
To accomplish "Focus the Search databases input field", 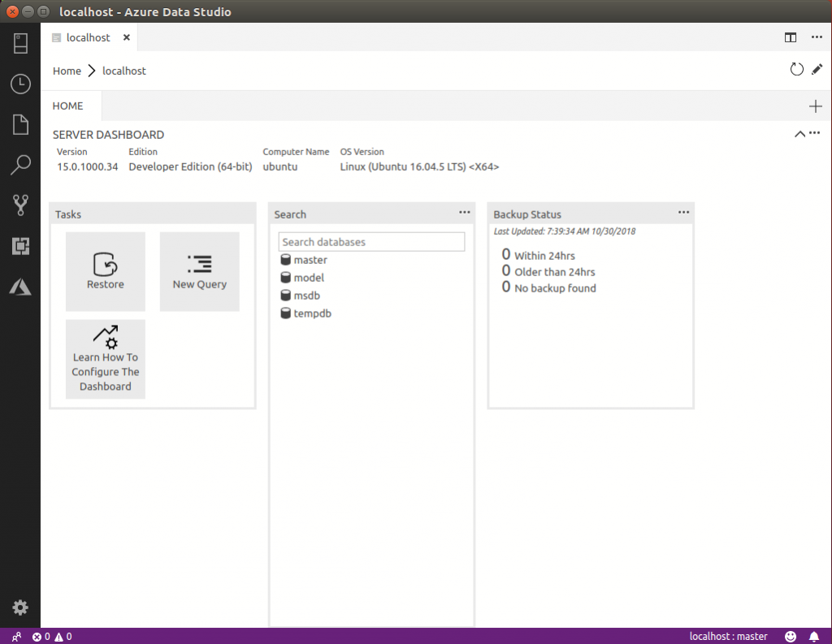I will point(371,242).
